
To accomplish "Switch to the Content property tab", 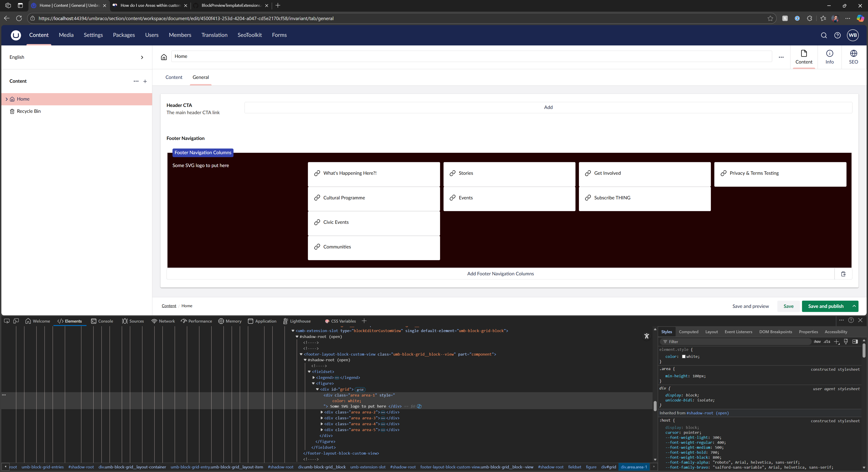I will pos(174,77).
